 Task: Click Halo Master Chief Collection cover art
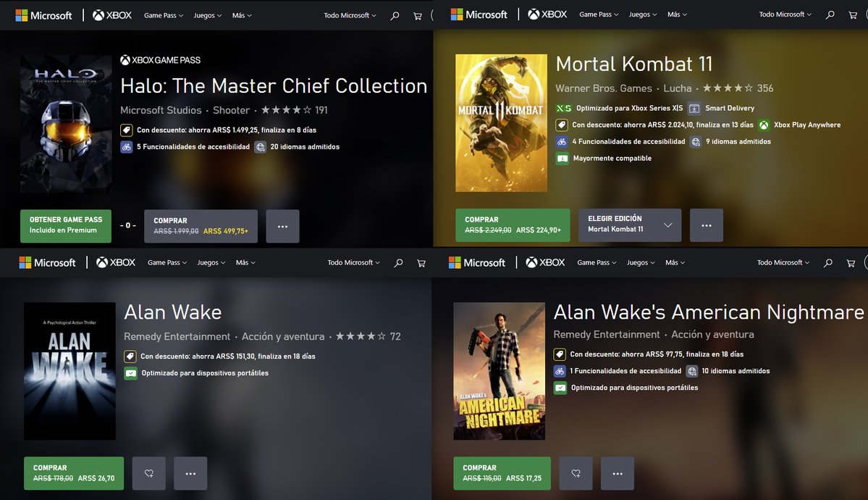66,124
